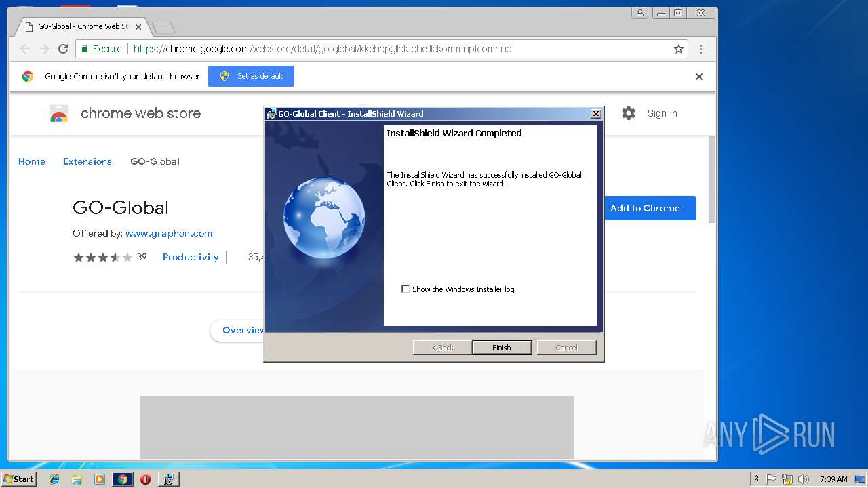Click Action Center flag tray icon

coord(771,479)
